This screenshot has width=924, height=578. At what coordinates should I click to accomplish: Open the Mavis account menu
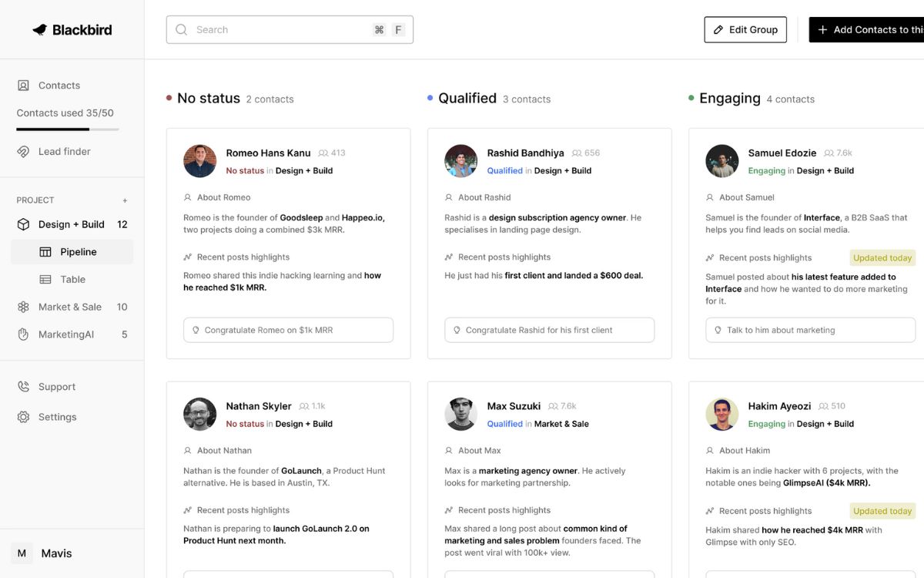coord(45,553)
